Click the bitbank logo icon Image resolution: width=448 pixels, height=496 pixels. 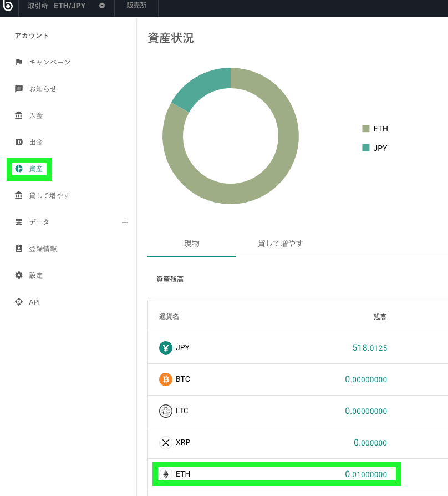8,6
